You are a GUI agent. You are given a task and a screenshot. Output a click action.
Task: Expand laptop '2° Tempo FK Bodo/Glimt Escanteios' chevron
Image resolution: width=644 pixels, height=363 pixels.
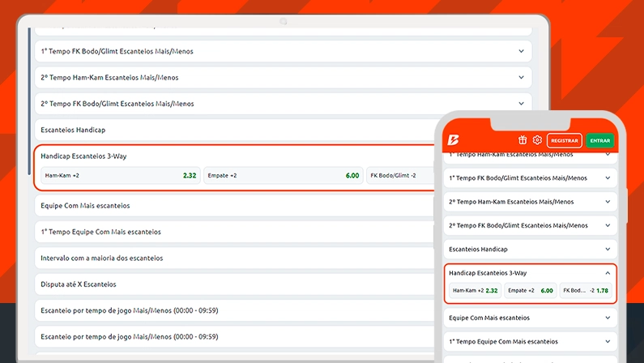click(521, 104)
